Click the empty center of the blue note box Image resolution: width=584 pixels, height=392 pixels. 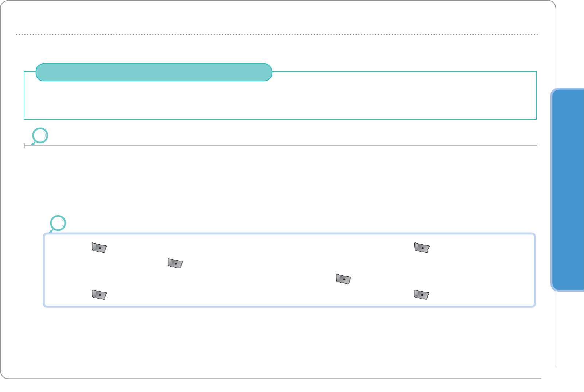(x=255, y=272)
